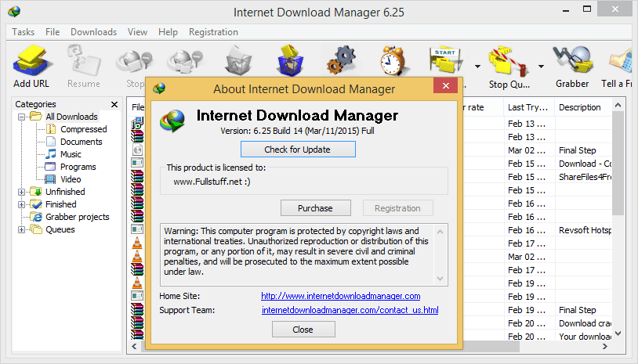Viewport: 638px width, 364px height.
Task: Expand the Unfinished category node
Action: click(x=22, y=192)
